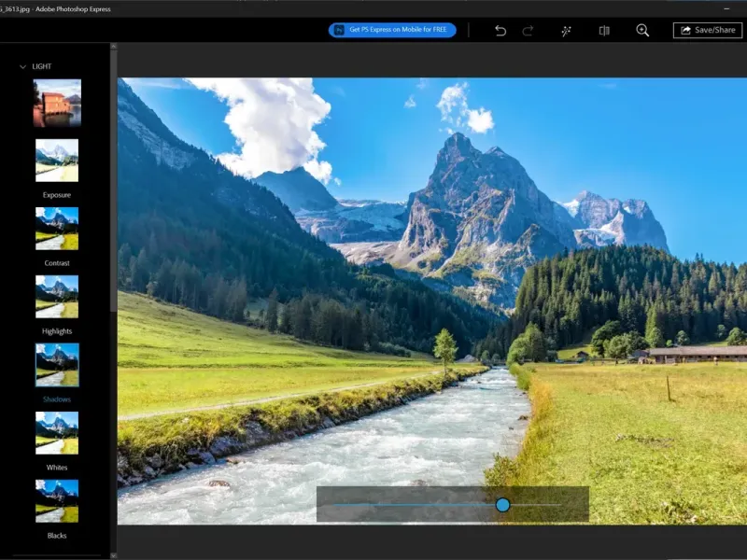The image size is (747, 560).
Task: Click the zoom magnifier icon
Action: 642,31
